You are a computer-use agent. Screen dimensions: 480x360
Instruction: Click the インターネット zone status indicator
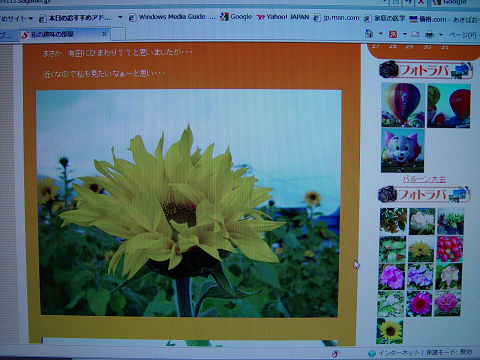click(x=394, y=353)
